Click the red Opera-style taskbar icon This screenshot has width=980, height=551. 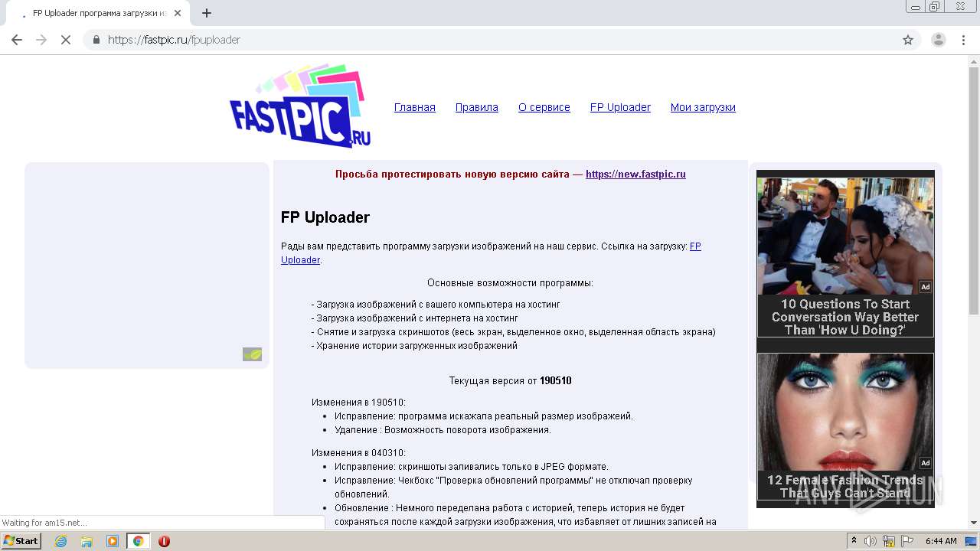164,541
